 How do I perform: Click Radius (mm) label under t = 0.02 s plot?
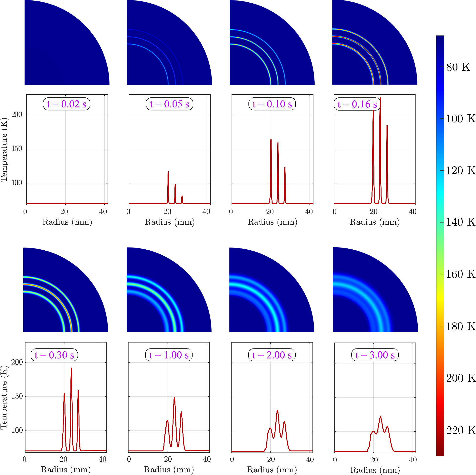(67, 222)
